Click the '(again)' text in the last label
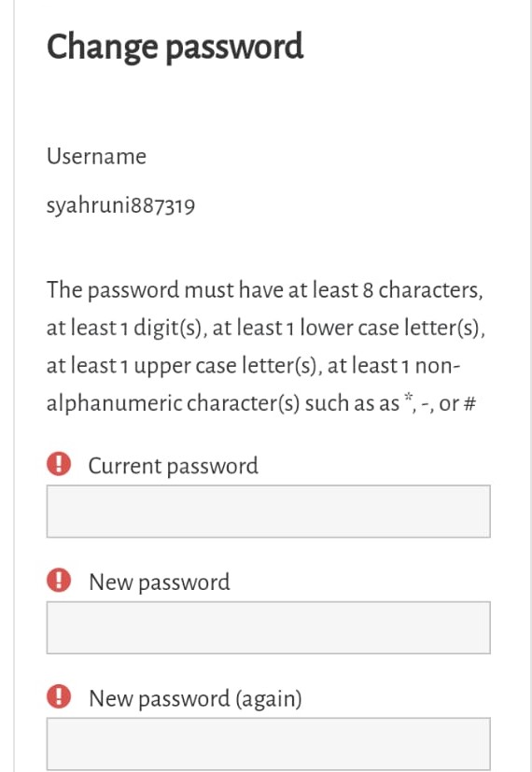Screen dimensions: 532x772 [268, 699]
